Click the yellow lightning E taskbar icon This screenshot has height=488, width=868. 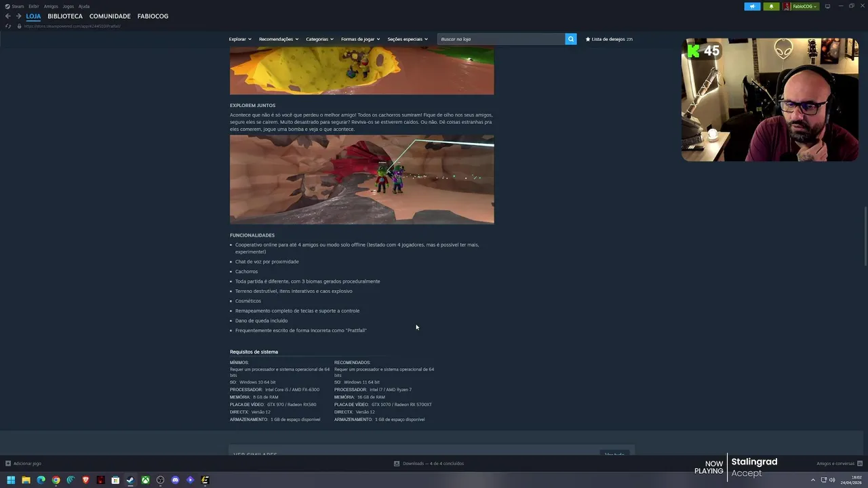[205, 480]
